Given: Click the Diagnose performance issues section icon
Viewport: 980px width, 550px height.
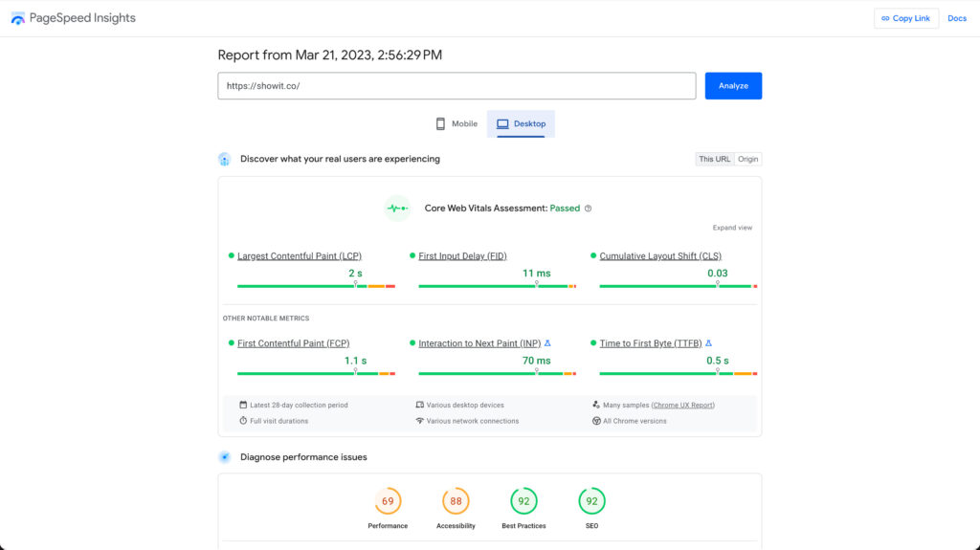Looking at the screenshot, I should point(224,457).
